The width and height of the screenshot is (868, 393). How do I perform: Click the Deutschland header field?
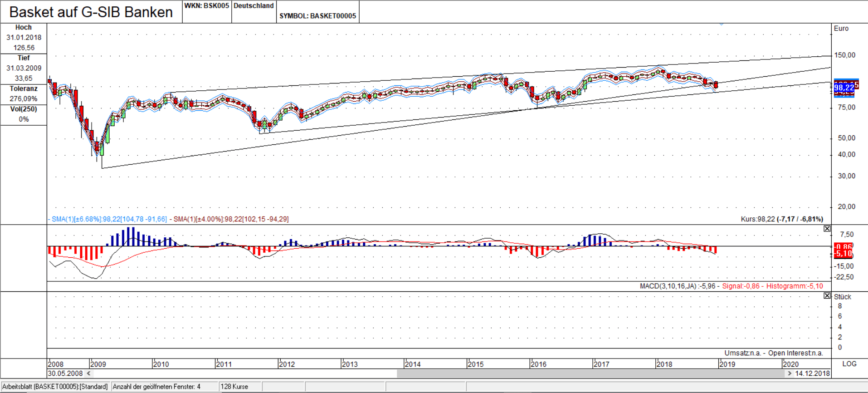(x=254, y=6)
